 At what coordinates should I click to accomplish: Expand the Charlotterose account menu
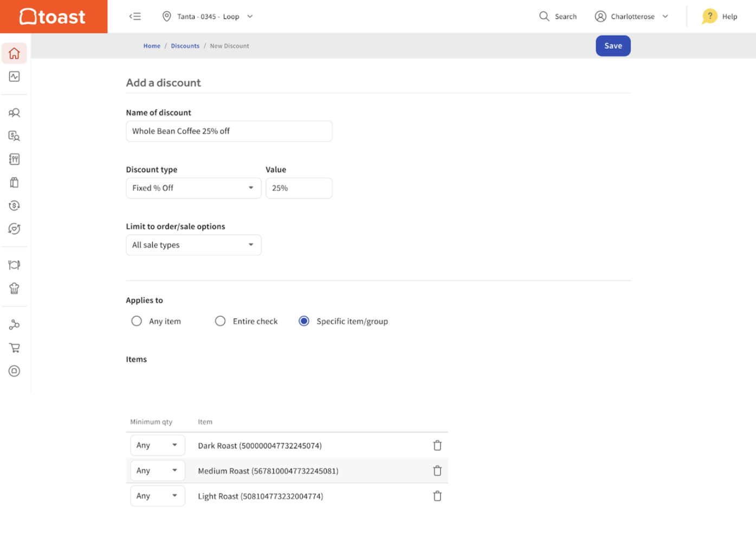[x=632, y=16]
